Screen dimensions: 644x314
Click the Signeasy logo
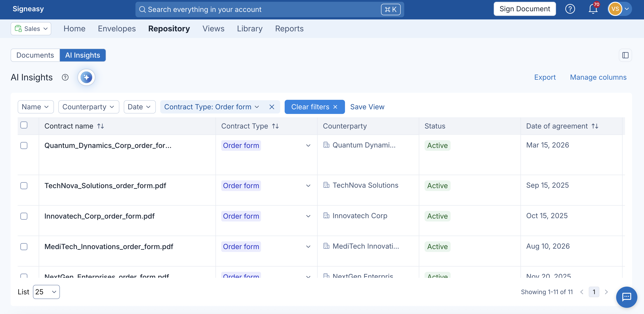coord(28,9)
